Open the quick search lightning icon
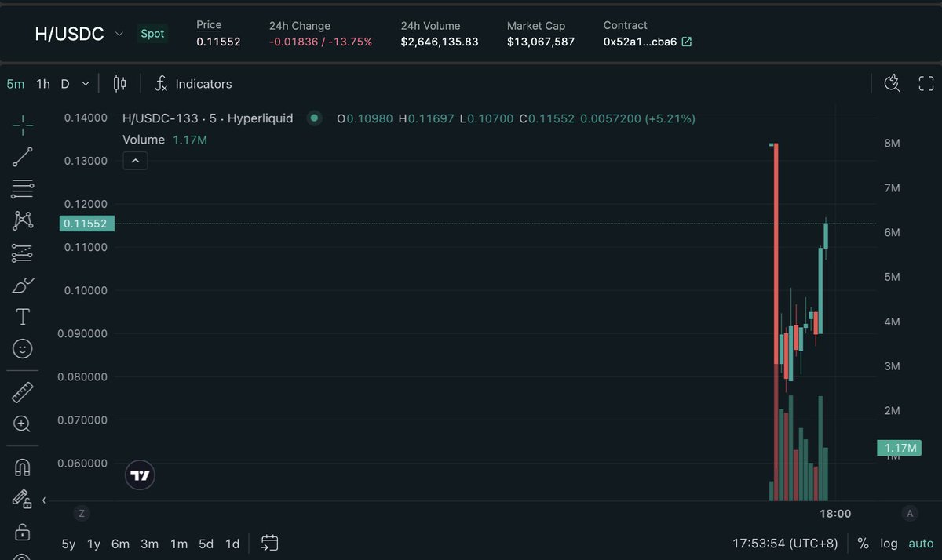 [x=892, y=84]
